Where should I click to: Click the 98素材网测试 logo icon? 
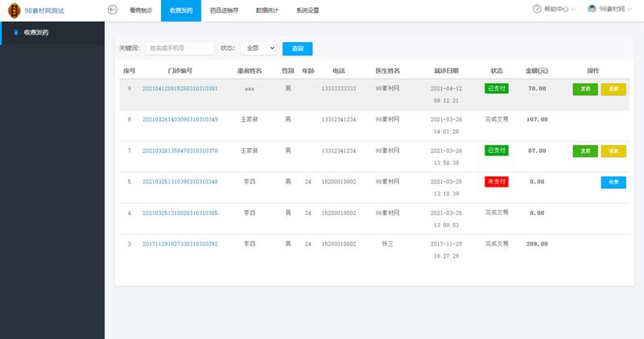(x=13, y=10)
